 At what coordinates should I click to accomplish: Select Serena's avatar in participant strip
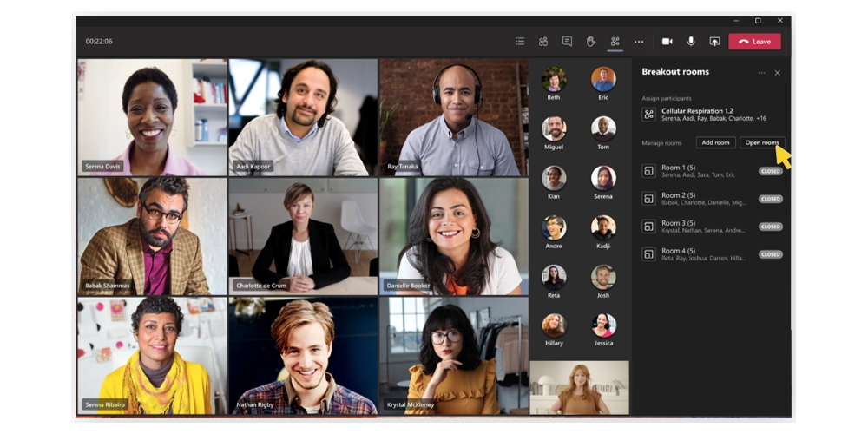603,178
